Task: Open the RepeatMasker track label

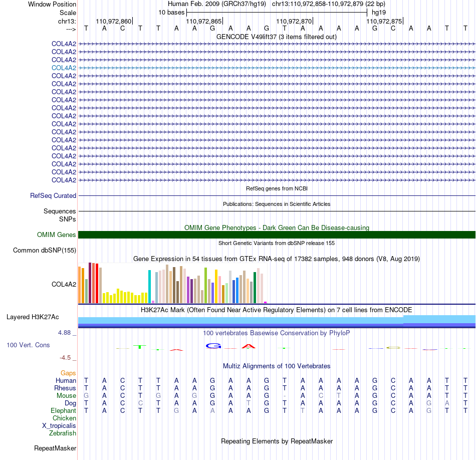Action: point(55,448)
